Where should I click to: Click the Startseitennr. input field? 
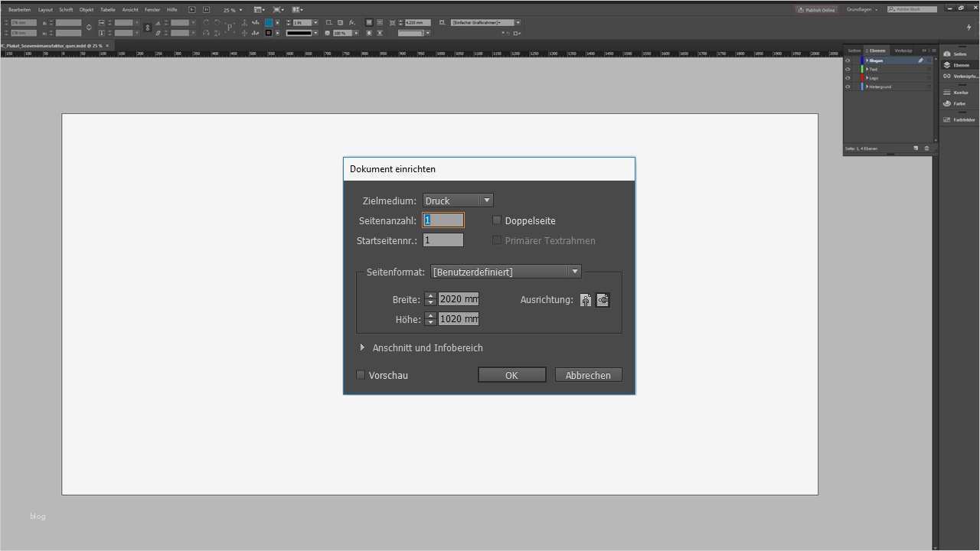tap(443, 240)
